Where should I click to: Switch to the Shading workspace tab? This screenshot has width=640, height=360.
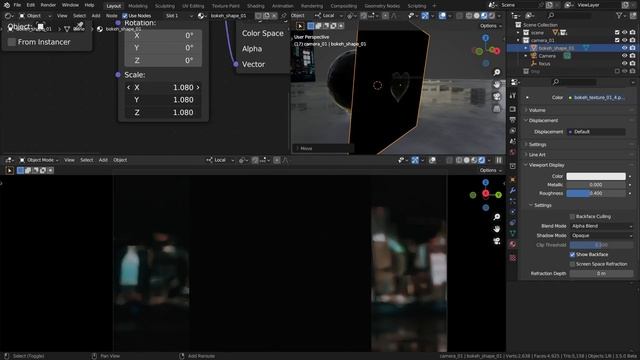click(256, 6)
